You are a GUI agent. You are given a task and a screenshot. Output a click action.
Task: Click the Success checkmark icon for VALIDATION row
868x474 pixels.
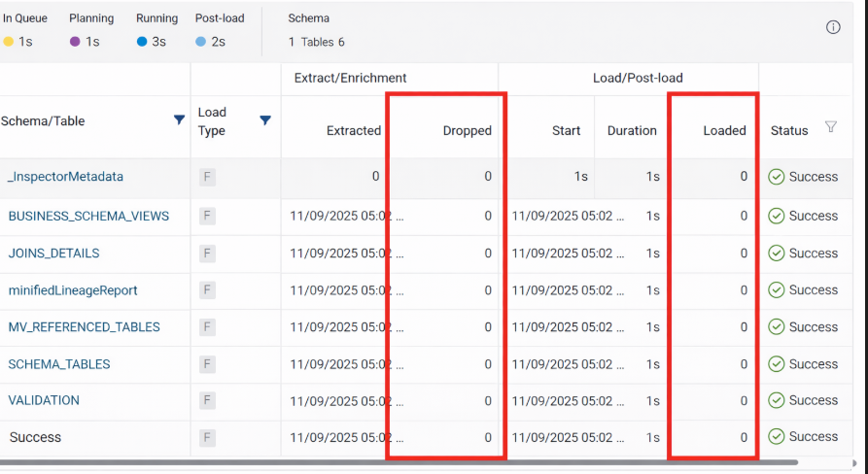[776, 400]
